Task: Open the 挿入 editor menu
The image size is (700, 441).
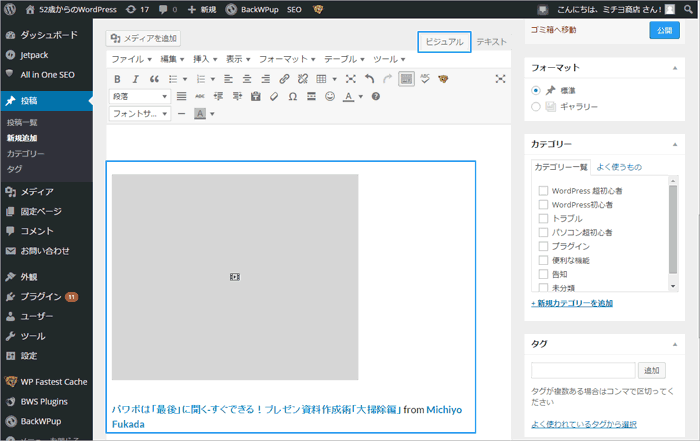Action: [205, 59]
